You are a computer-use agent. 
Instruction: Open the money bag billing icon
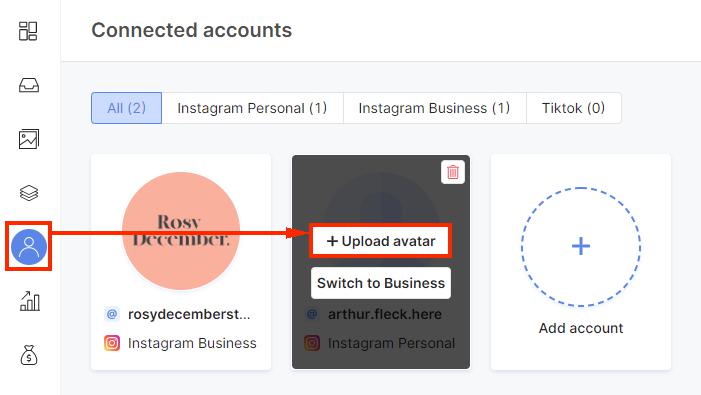point(29,355)
